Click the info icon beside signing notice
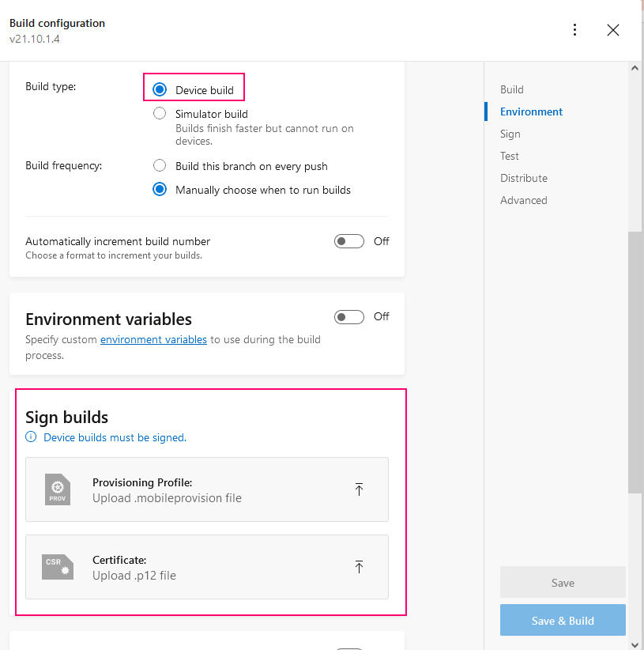Image resolution: width=644 pixels, height=650 pixels. pyautogui.click(x=31, y=437)
